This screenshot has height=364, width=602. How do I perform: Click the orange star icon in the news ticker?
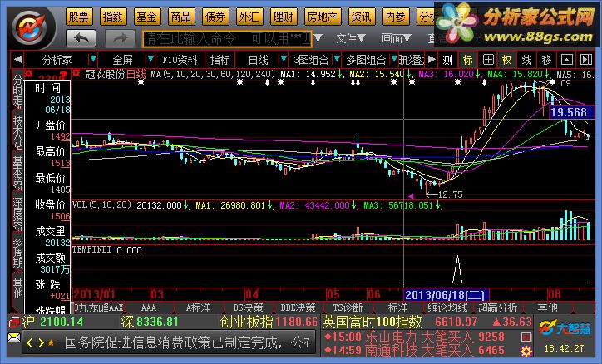[51, 343]
